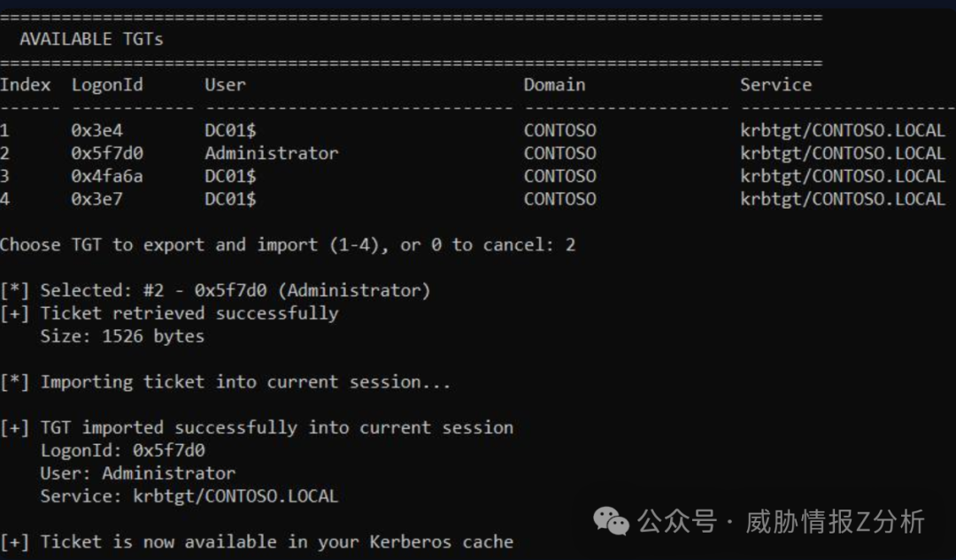The image size is (956, 560).
Task: Click the Selected #2 status line
Action: pos(215,290)
